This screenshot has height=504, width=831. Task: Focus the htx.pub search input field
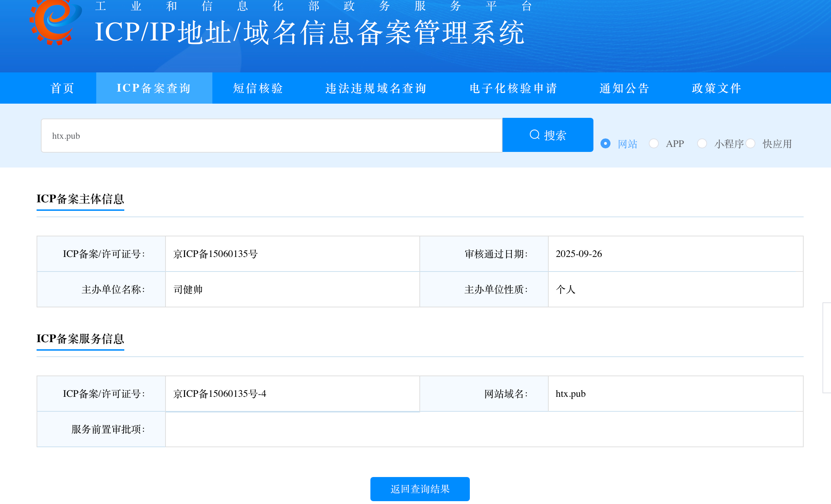tap(272, 136)
